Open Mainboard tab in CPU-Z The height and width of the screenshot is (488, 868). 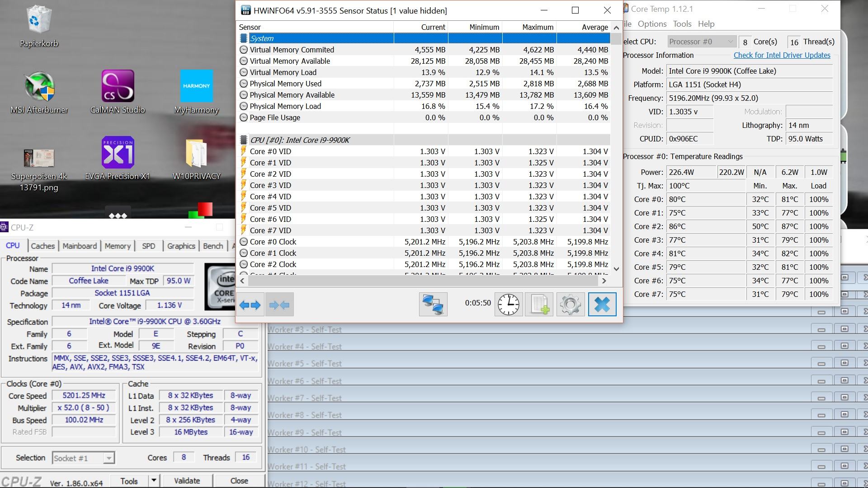[x=80, y=246]
